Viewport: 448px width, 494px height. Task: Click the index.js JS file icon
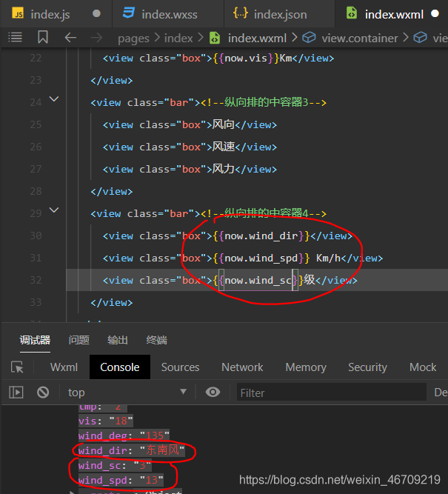pyautogui.click(x=18, y=13)
